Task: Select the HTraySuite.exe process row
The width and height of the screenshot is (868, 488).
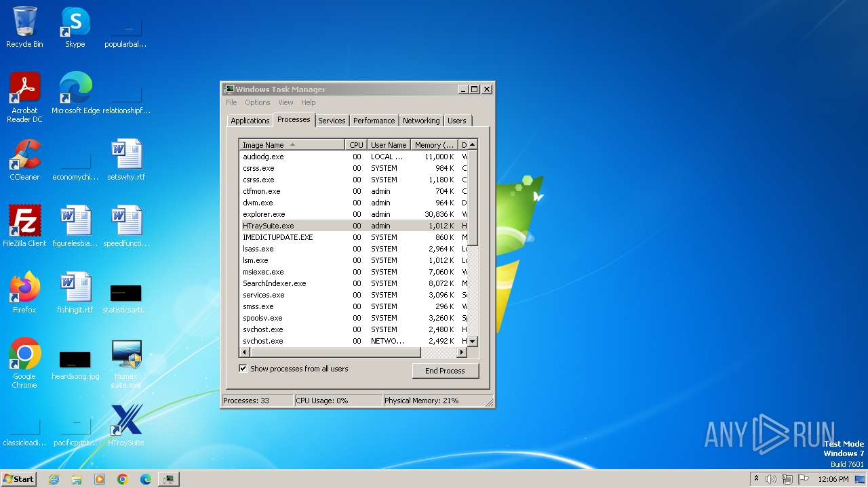Action: pyautogui.click(x=353, y=226)
